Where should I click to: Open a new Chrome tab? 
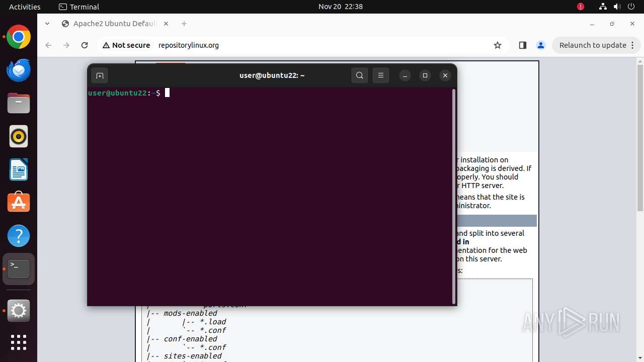click(184, 24)
